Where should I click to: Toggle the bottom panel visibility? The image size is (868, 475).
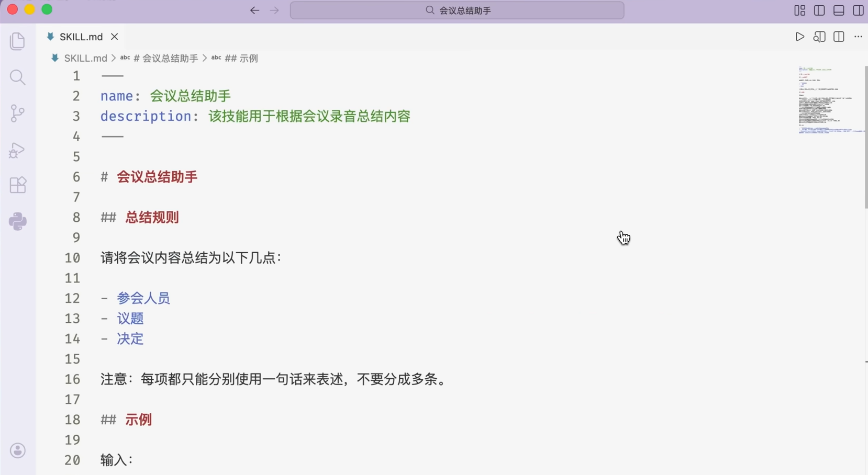(839, 10)
